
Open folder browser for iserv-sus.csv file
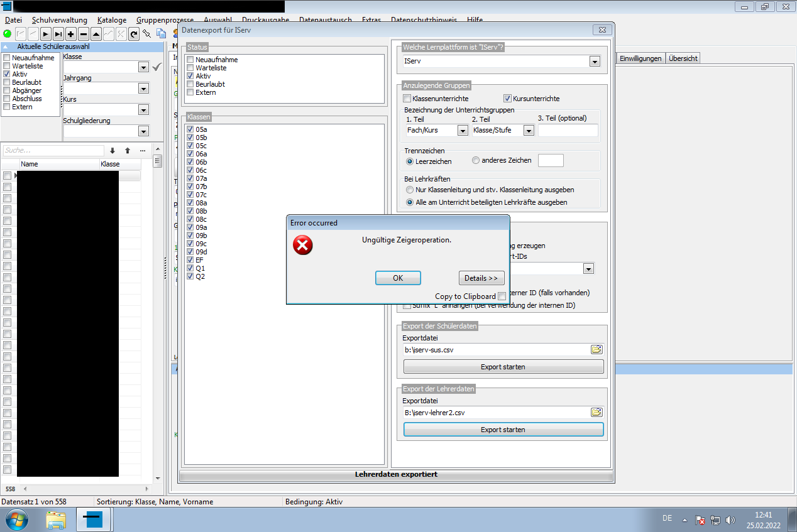coord(596,350)
